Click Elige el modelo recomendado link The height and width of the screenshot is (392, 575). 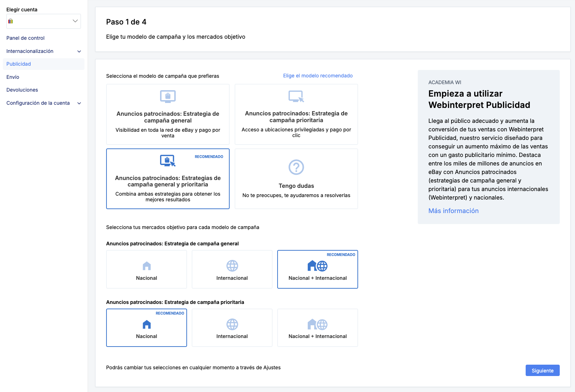point(318,76)
